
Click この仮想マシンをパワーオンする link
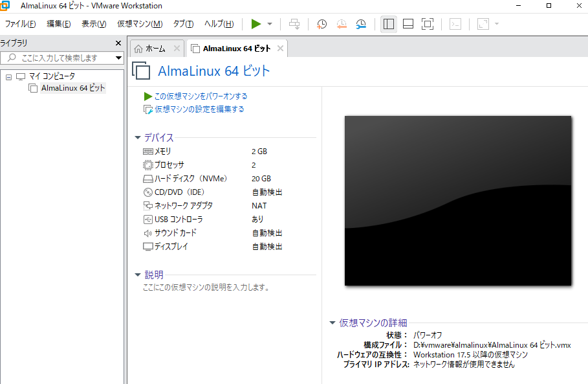click(201, 96)
